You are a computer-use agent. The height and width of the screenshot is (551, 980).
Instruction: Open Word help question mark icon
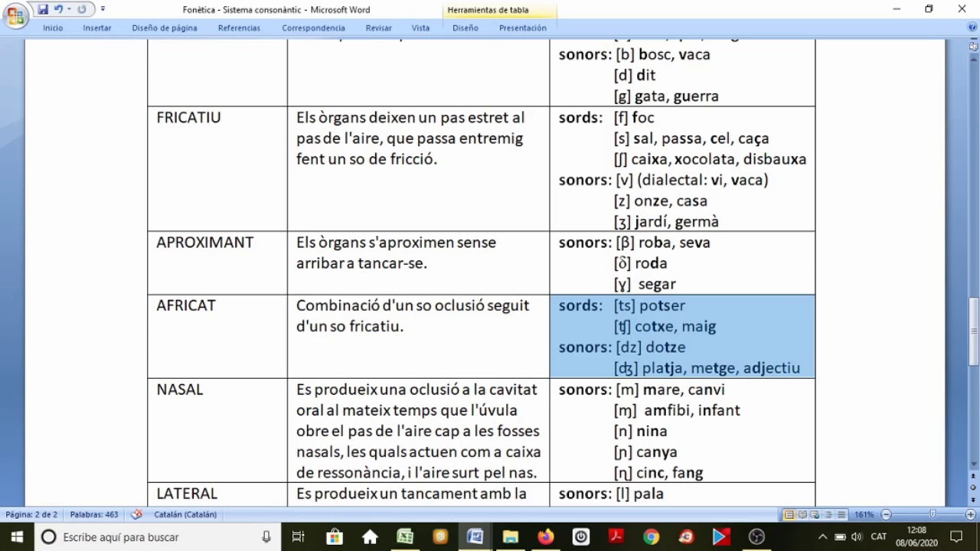coord(972,28)
